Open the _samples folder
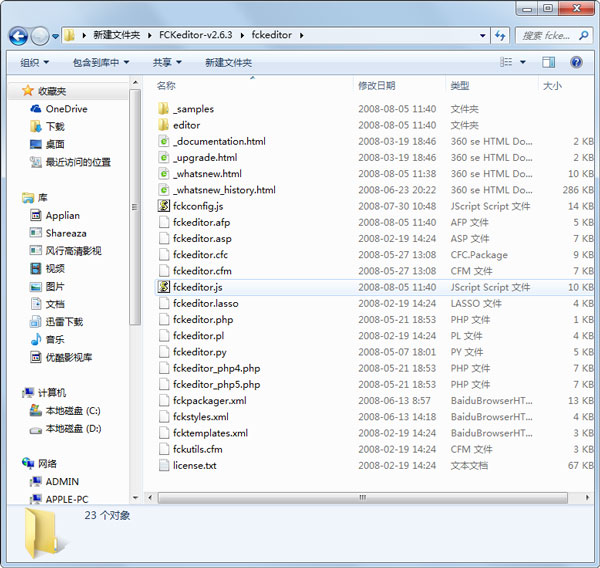600x568 pixels. tap(193, 109)
